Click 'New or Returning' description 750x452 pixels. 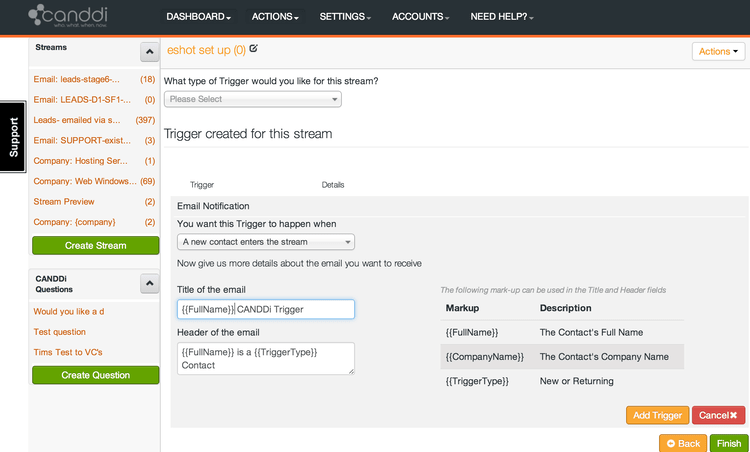576,381
